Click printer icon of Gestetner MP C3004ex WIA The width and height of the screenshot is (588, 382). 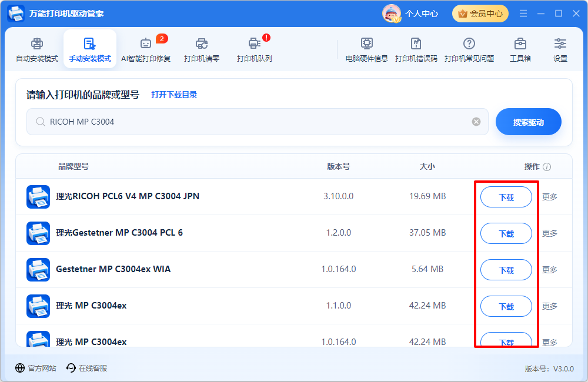[x=38, y=269]
